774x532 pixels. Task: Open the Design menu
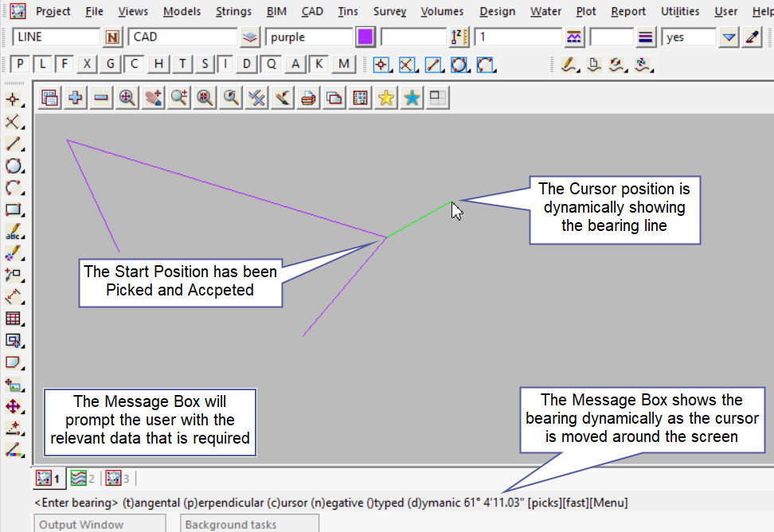point(497,11)
